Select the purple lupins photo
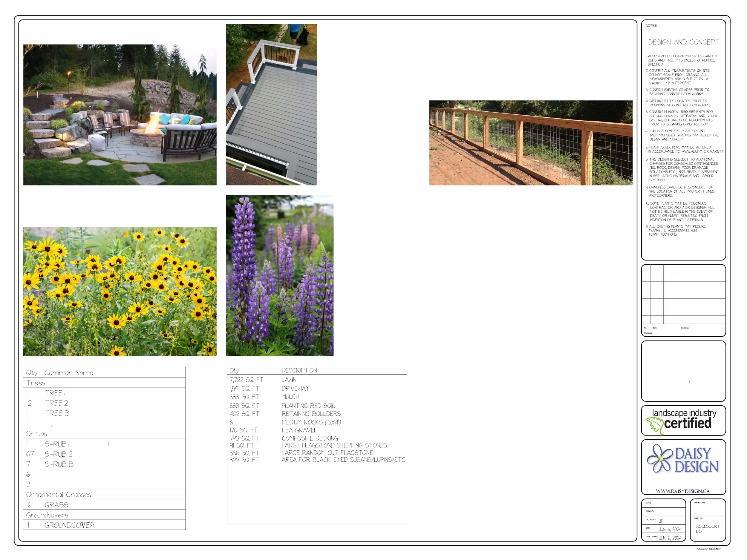 [x=280, y=275]
